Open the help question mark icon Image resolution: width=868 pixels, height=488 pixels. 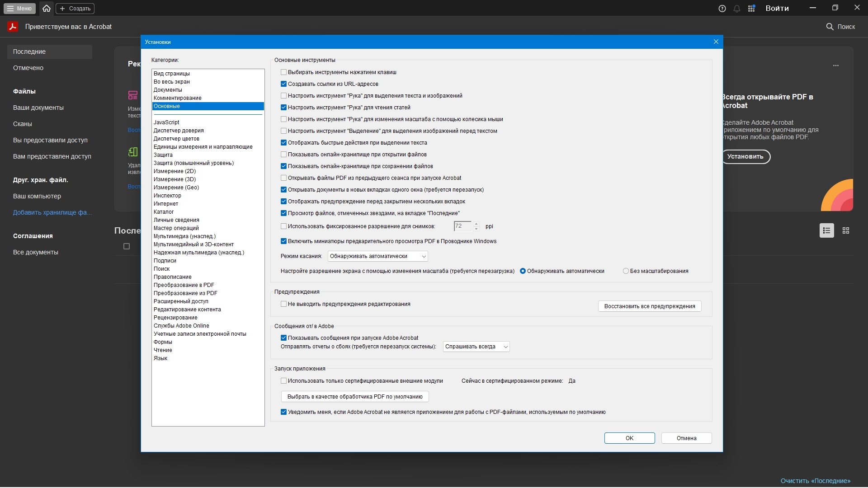tap(722, 9)
